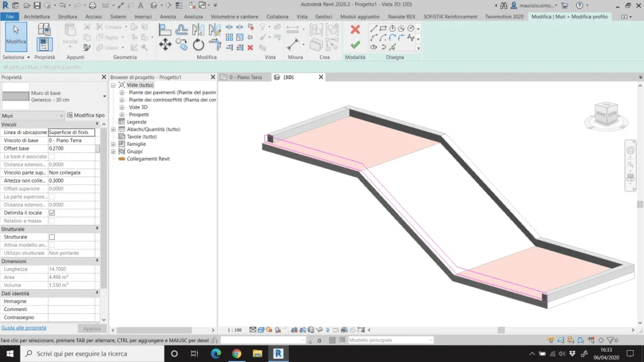Click the Altezza non collegata value field

(71, 180)
